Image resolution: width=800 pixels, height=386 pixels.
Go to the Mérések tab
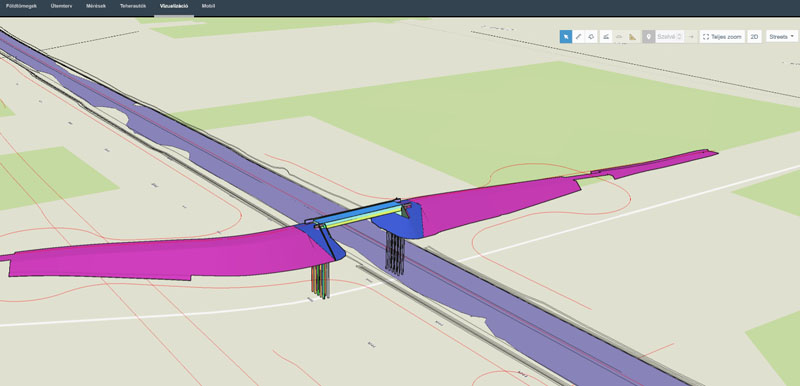coord(95,6)
